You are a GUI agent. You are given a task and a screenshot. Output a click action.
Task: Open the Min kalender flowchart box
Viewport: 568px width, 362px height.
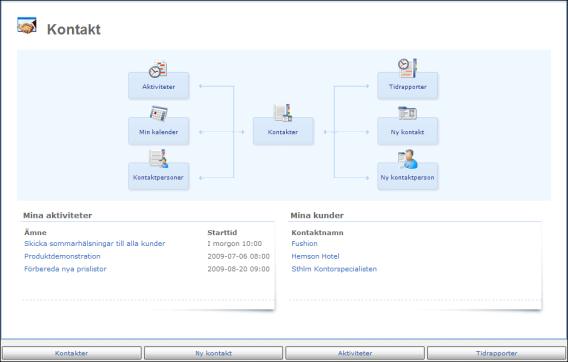[x=159, y=131]
